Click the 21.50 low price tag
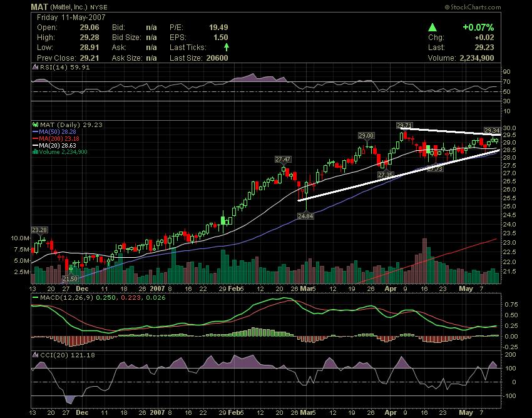Image resolution: width=532 pixels, height=418 pixels. click(x=70, y=278)
